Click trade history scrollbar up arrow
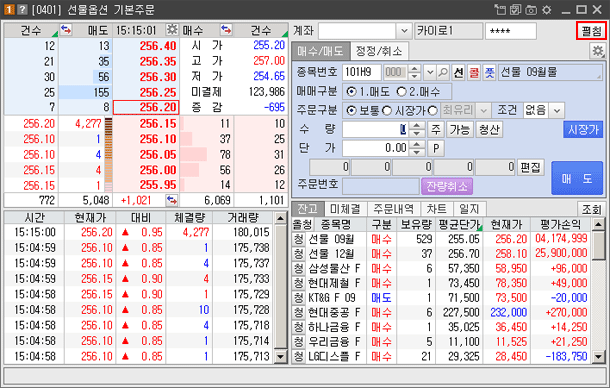This screenshot has width=610, height=388. [280, 218]
